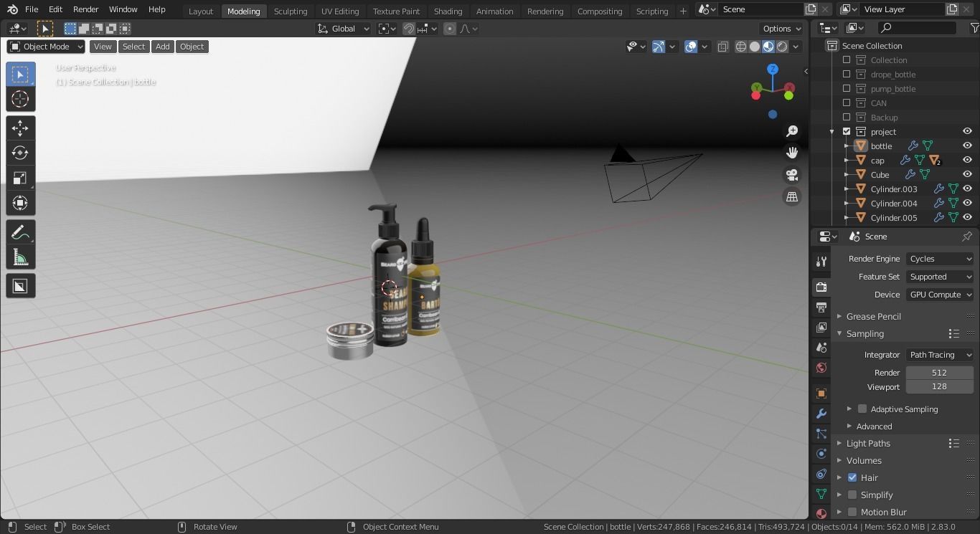Open the Render menu
The image size is (980, 534).
(85, 9)
